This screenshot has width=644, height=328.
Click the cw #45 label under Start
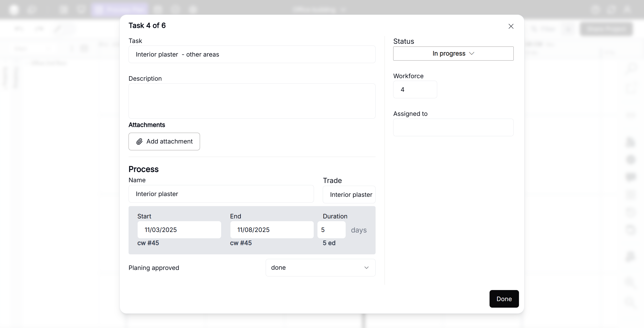(148, 243)
